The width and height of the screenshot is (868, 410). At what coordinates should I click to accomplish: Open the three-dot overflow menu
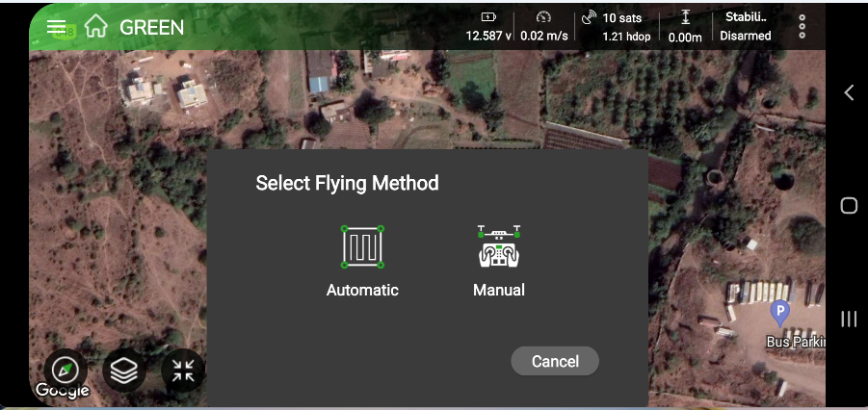point(802,26)
